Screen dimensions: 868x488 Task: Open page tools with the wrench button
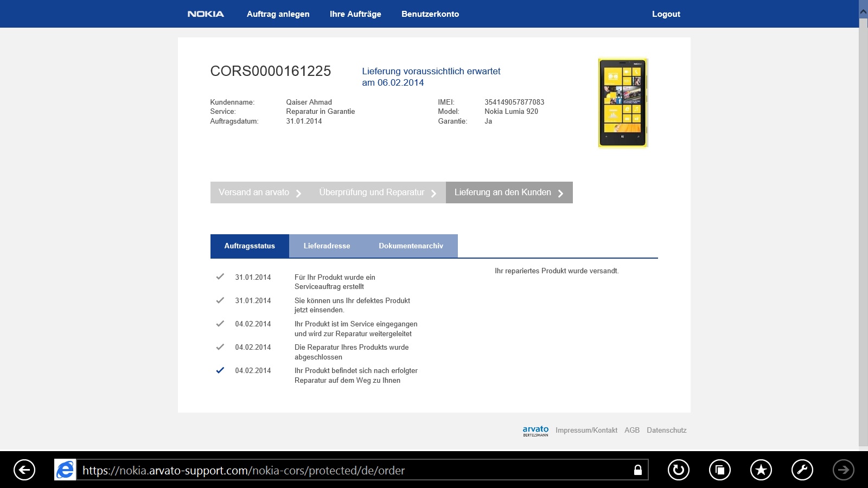point(802,470)
